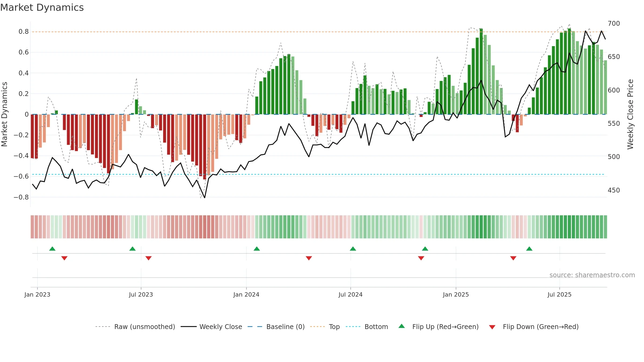Hide the Baseline (0) series via legend
Image resolution: width=644 pixels, height=362 pixels.
tap(276, 327)
